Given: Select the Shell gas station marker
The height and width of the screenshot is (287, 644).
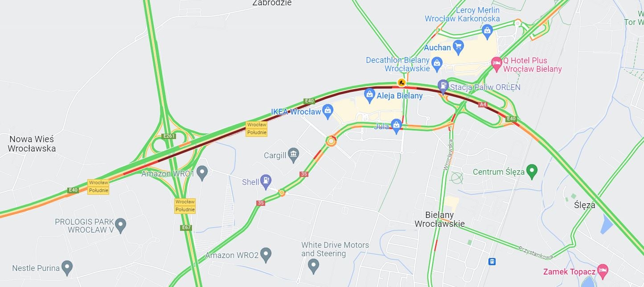Looking at the screenshot, I should [x=266, y=181].
